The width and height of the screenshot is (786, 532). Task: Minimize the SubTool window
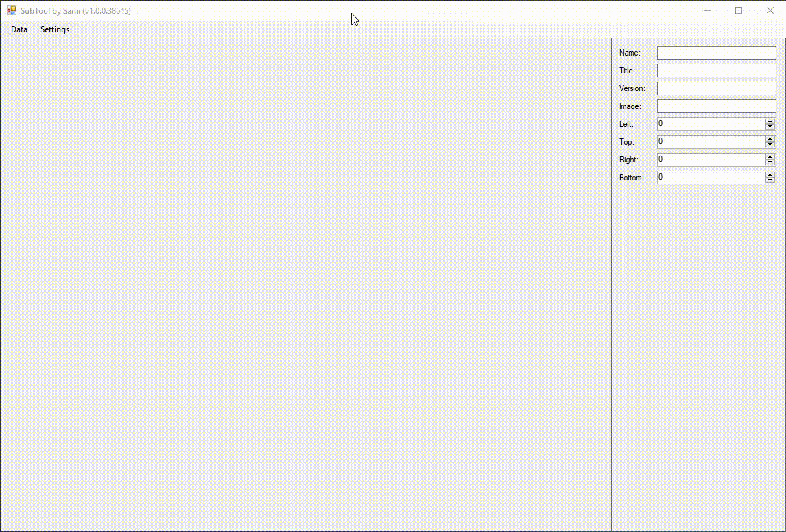tap(708, 10)
